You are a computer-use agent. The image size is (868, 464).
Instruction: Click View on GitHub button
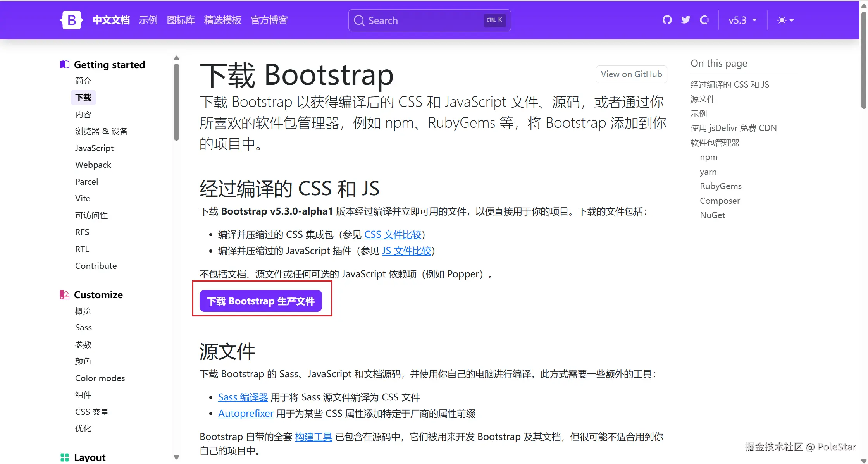[x=631, y=74]
